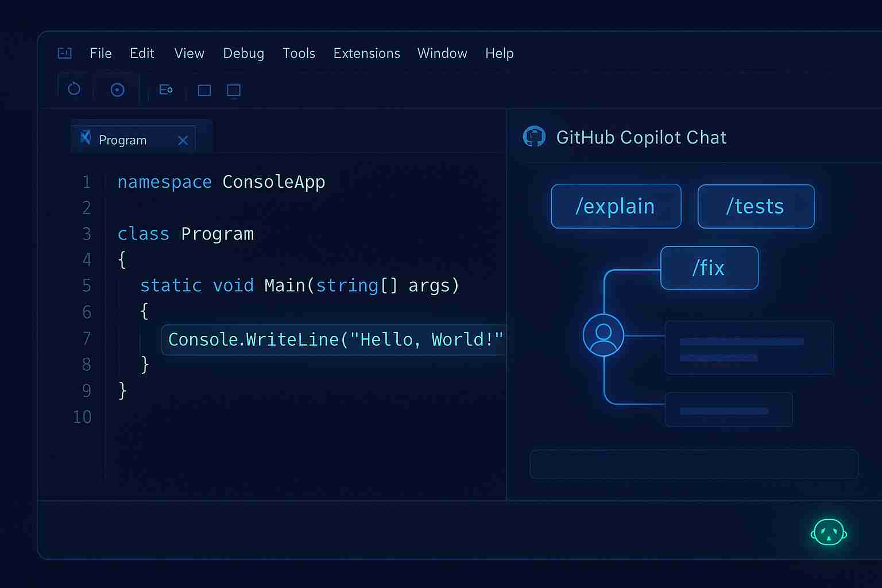Click the Visual Studio app icon top left
Image resolution: width=882 pixels, height=588 pixels.
pyautogui.click(x=64, y=53)
